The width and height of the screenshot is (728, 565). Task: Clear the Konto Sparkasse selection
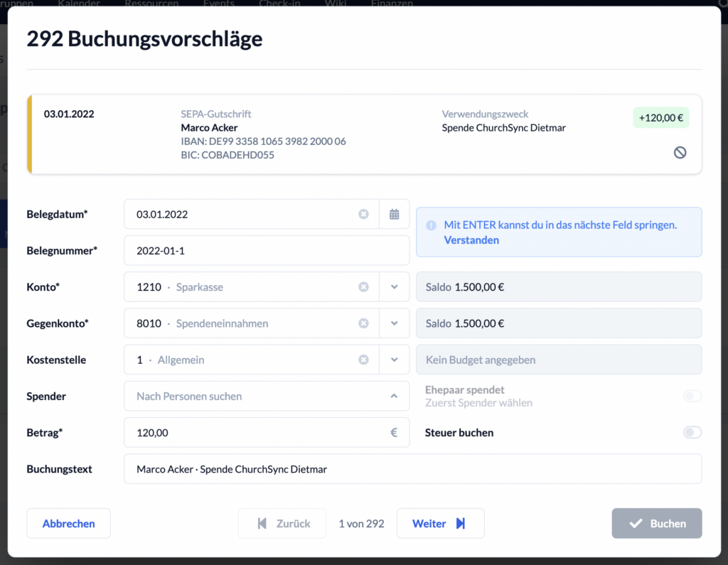(x=363, y=287)
